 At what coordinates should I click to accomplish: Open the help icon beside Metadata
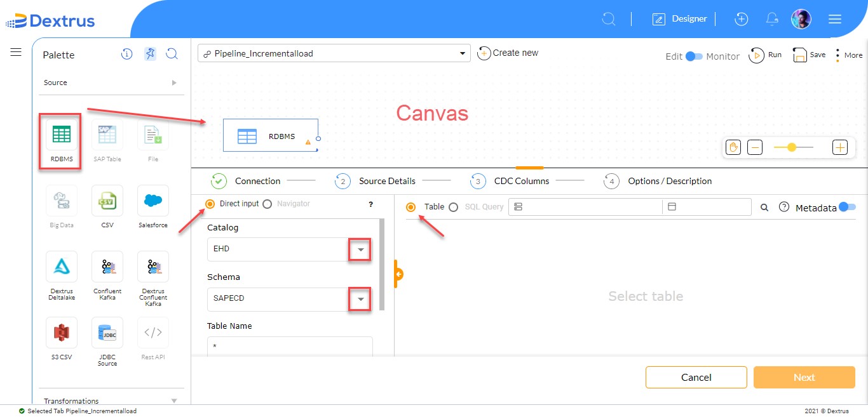[x=784, y=207]
